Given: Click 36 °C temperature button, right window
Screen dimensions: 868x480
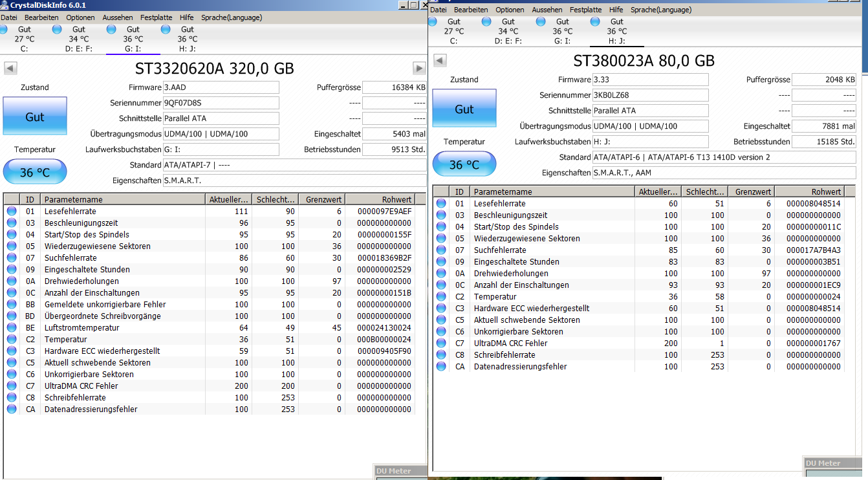Looking at the screenshot, I should tap(464, 164).
